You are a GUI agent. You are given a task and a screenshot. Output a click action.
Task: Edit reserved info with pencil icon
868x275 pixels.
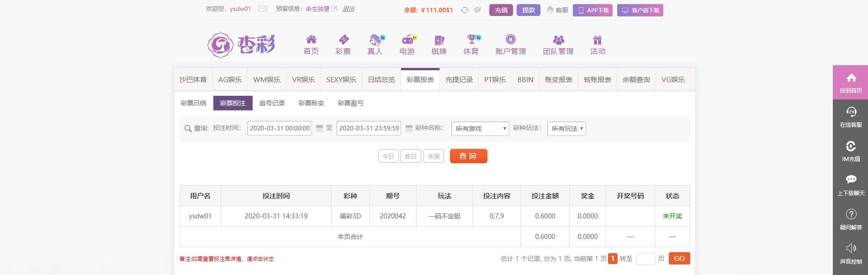(334, 9)
